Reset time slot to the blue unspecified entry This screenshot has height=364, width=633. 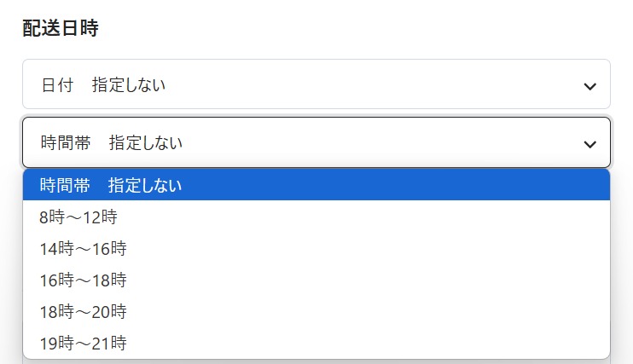[x=111, y=185]
